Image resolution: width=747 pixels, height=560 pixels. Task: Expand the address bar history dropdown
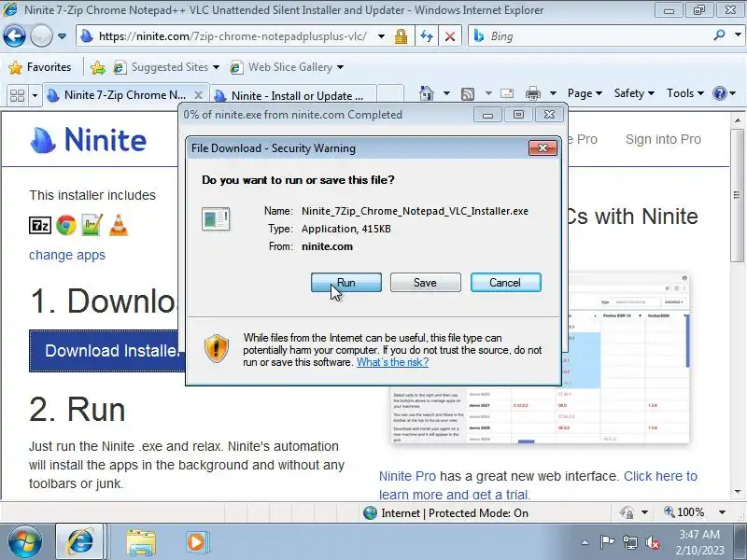coord(381,36)
